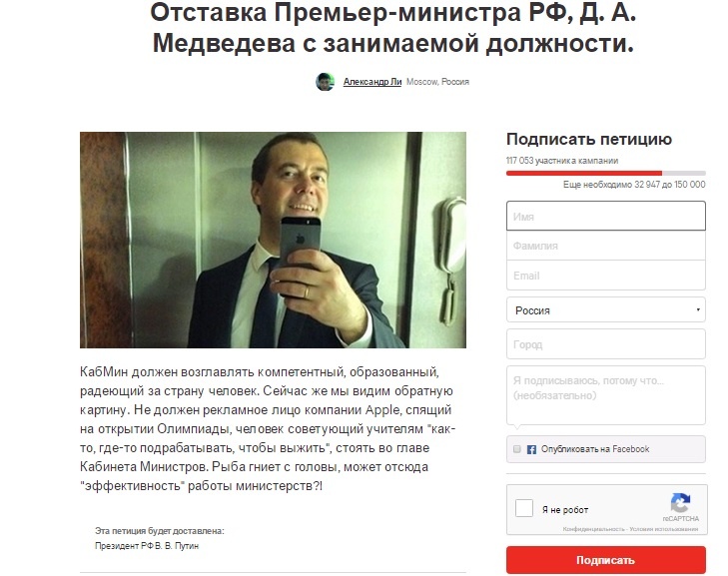Image resolution: width=728 pixels, height=576 pixels.
Task: Click the petition author's avatar icon
Action: (x=325, y=82)
